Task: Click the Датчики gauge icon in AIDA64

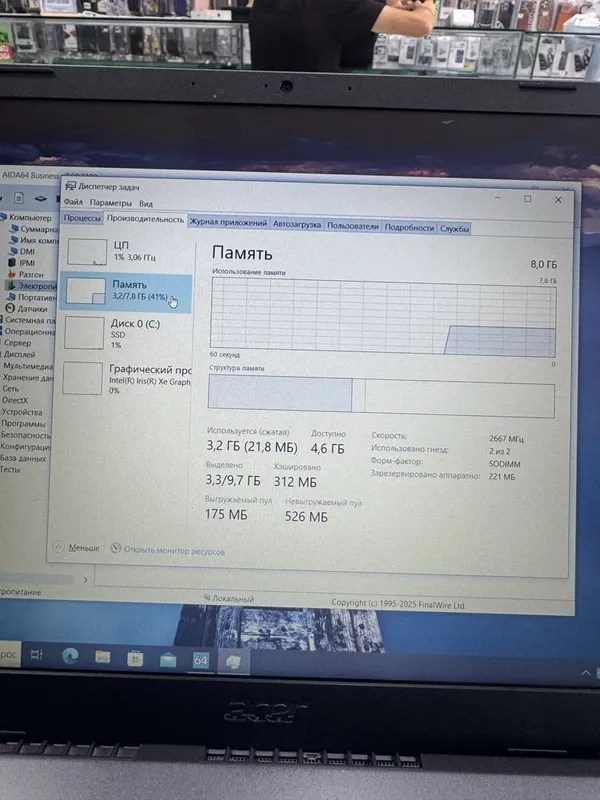Action: coord(10,308)
